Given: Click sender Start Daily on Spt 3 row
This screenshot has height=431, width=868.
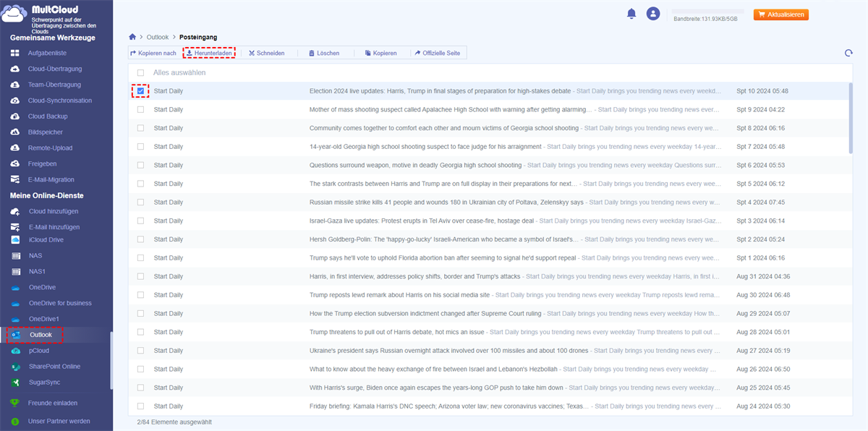Looking at the screenshot, I should pos(169,221).
